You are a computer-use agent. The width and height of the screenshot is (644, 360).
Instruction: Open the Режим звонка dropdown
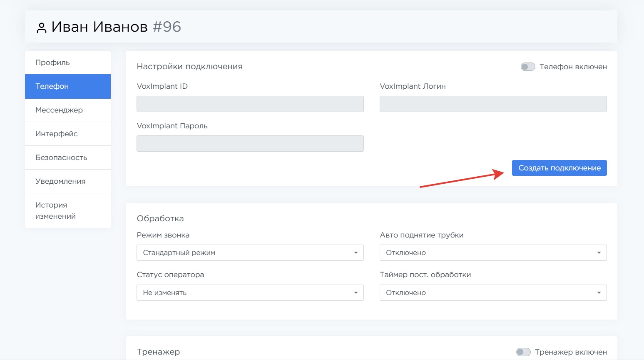pyautogui.click(x=250, y=253)
